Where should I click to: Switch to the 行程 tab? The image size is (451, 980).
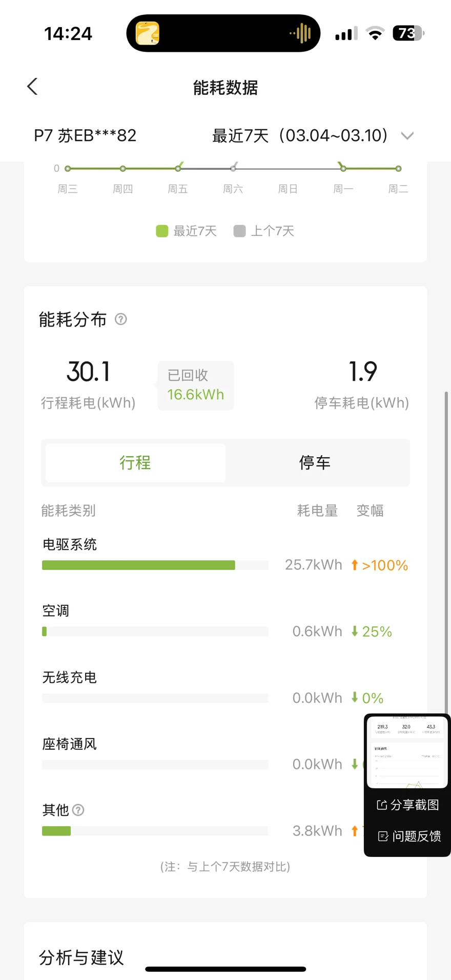coord(135,463)
